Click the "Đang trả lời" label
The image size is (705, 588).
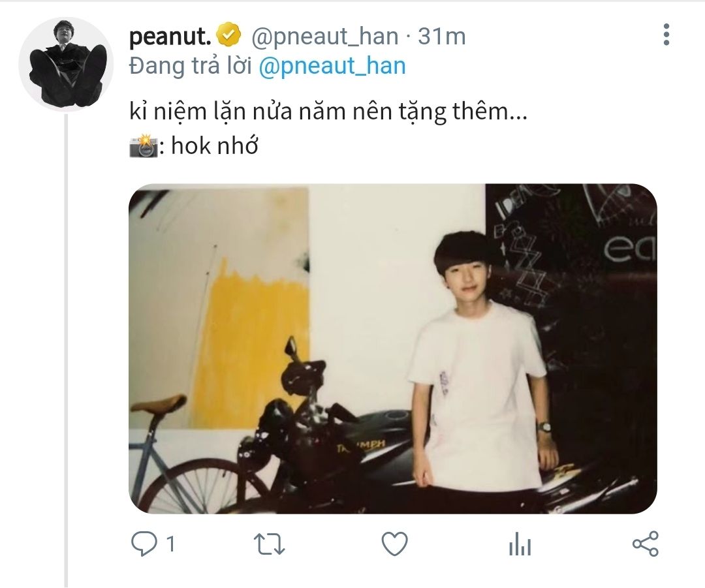[191, 66]
